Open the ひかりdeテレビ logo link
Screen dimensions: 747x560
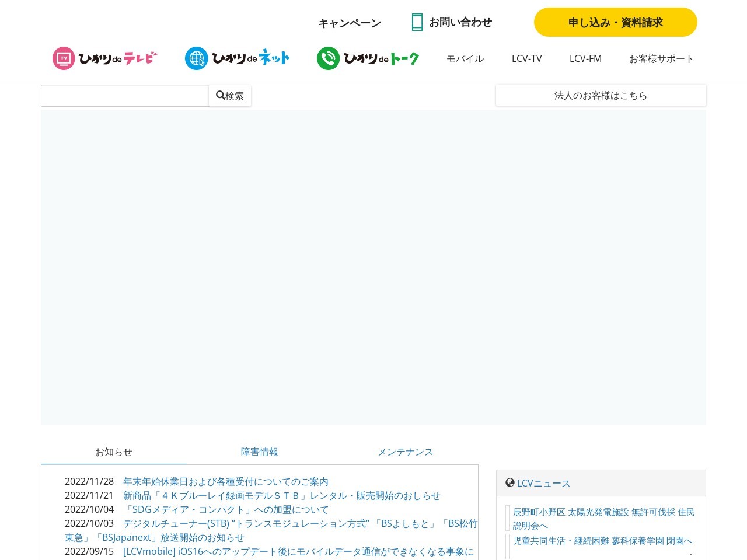[x=105, y=58]
